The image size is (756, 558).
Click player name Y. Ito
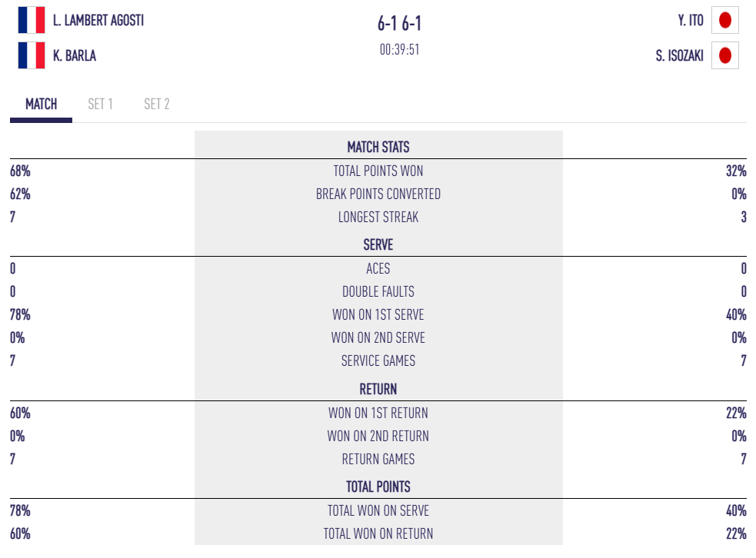point(691,21)
